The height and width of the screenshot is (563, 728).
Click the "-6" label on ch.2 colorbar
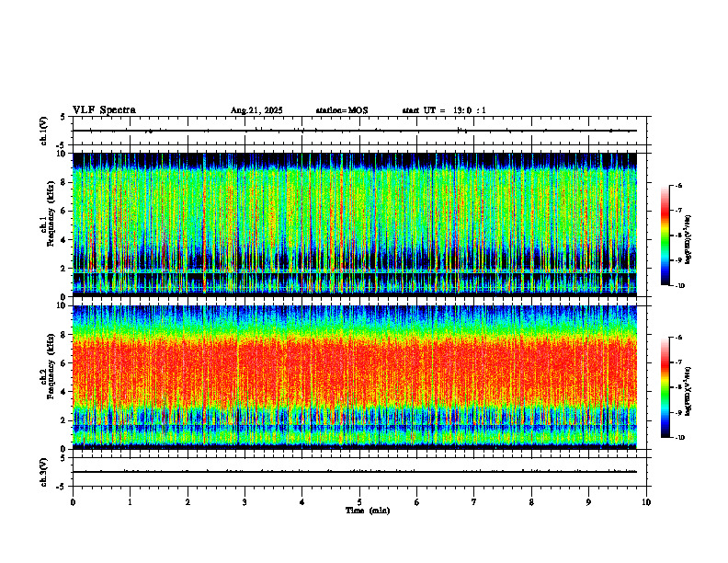click(x=678, y=338)
